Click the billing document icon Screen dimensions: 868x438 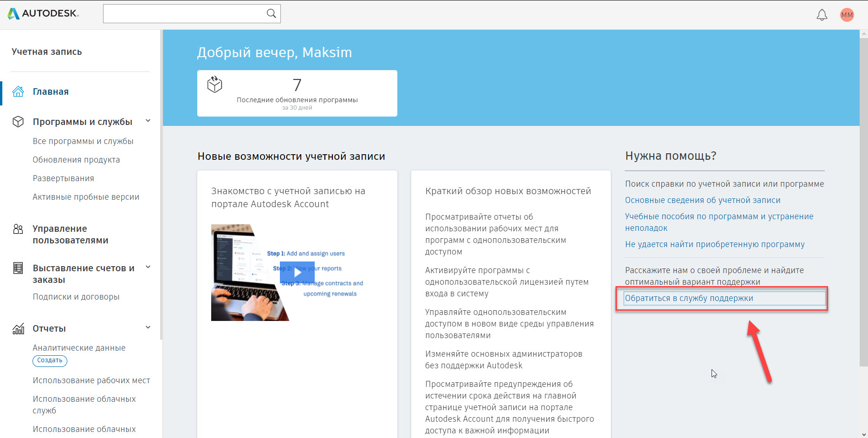[18, 268]
